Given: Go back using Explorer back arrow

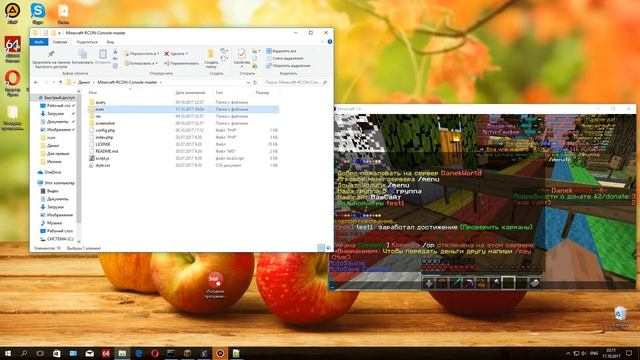Looking at the screenshot, I should click(36, 82).
